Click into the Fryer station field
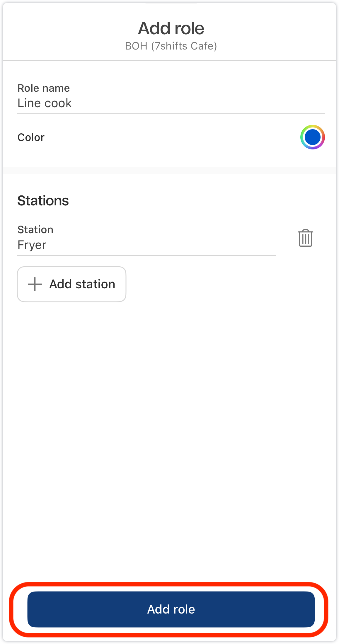The width and height of the screenshot is (339, 644). [146, 245]
